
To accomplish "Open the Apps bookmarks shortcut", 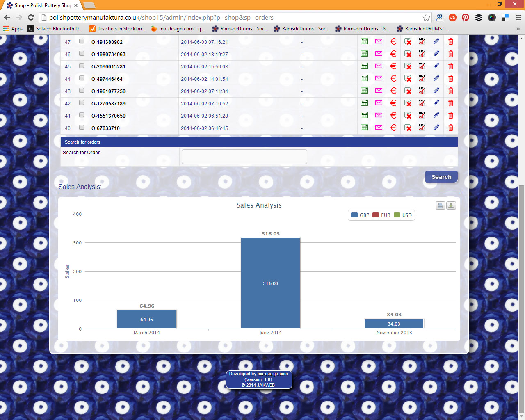I will click(13, 29).
